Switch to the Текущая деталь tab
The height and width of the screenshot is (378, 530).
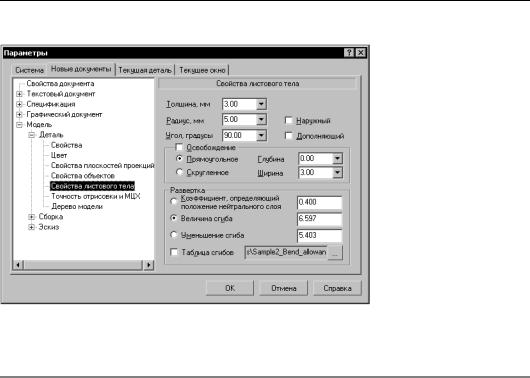[145, 70]
